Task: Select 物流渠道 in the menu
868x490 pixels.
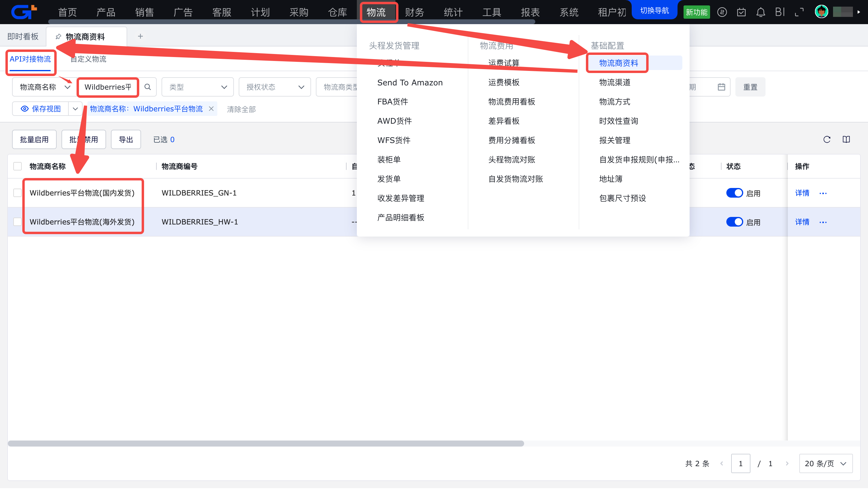Action: [615, 83]
